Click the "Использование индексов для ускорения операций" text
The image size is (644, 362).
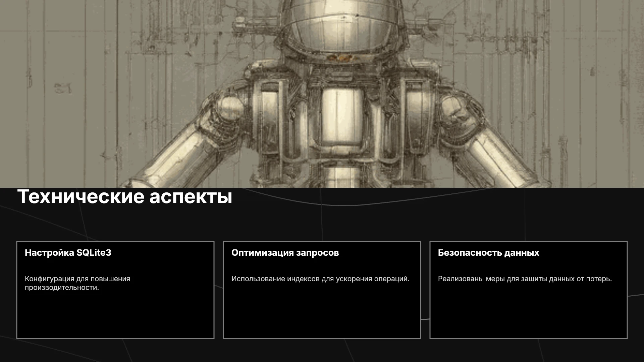320,279
